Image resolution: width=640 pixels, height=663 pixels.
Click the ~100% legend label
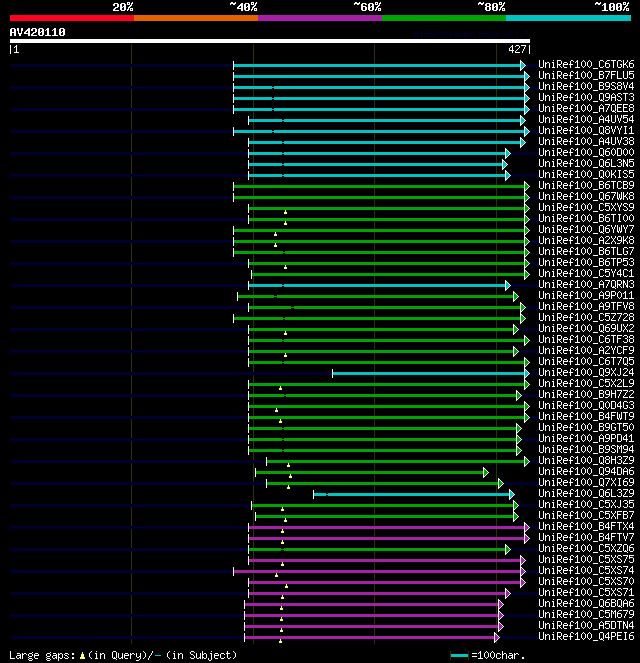pyautogui.click(x=612, y=7)
